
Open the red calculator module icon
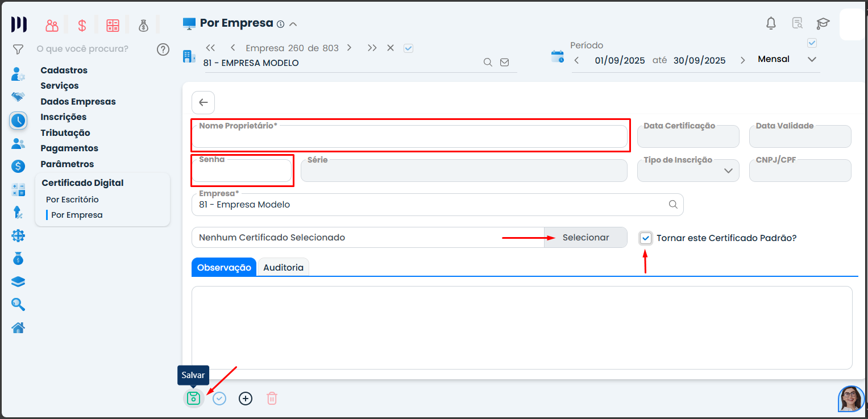113,26
